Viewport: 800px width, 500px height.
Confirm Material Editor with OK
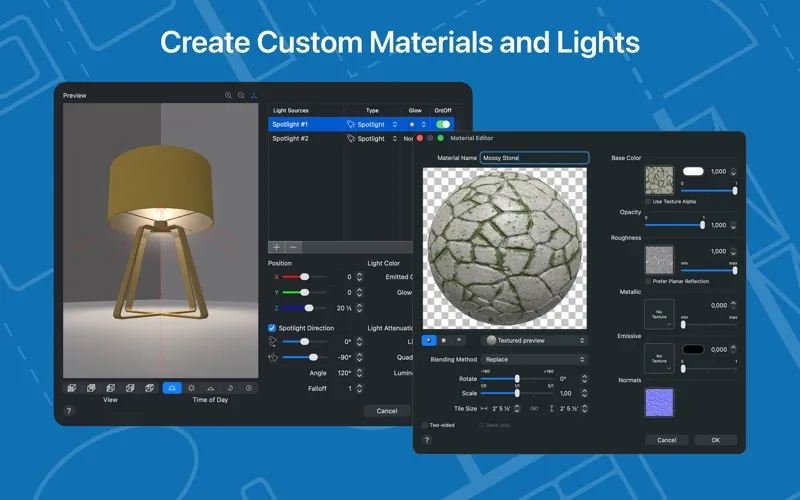click(715, 440)
